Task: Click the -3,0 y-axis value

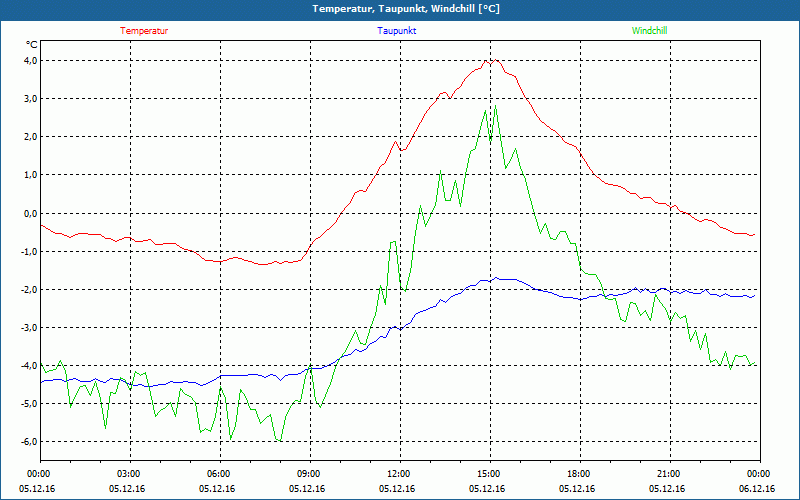Action: 29,328
